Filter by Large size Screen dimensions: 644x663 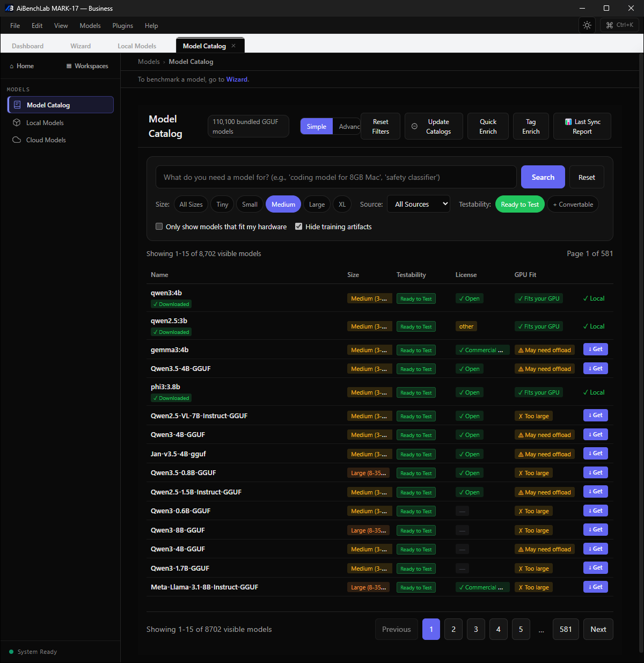click(317, 204)
